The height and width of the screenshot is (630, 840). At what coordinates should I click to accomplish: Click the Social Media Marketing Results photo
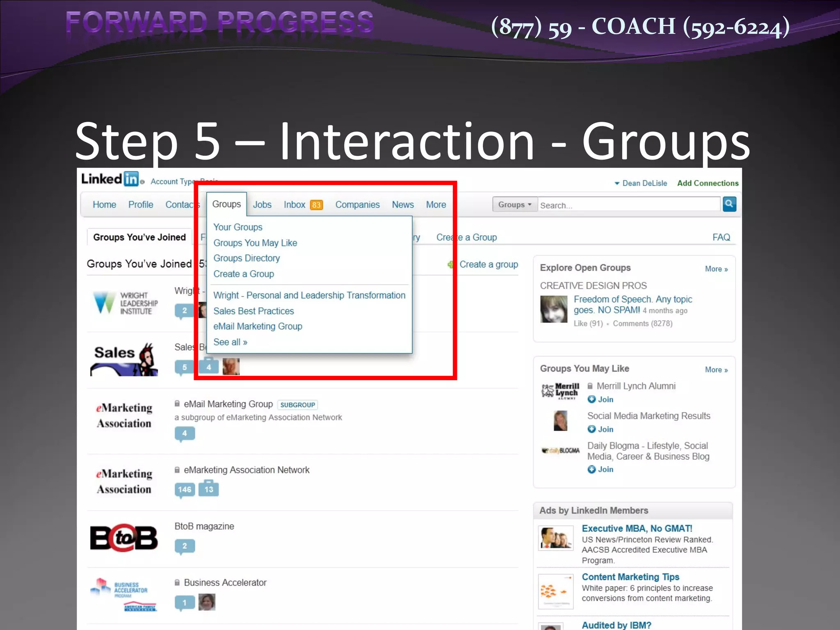coord(560,421)
